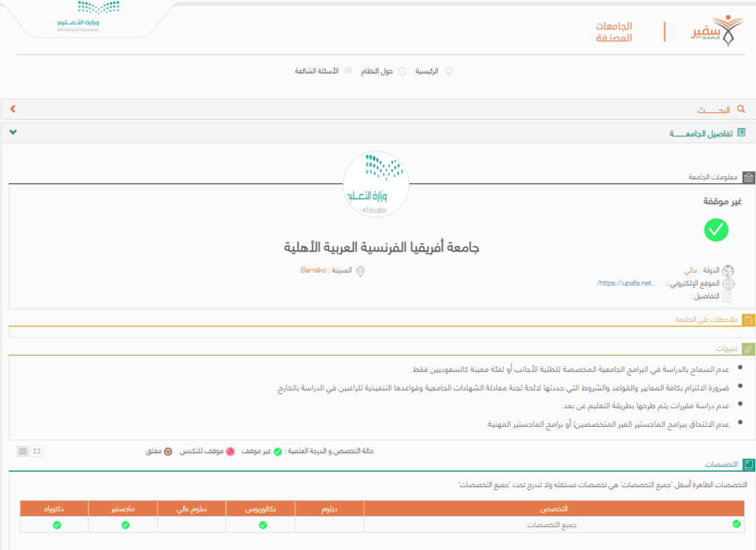Image resolution: width=756 pixels, height=550 pixels.
Task: Click the document icon beside التفاصيل
Action: point(728,296)
